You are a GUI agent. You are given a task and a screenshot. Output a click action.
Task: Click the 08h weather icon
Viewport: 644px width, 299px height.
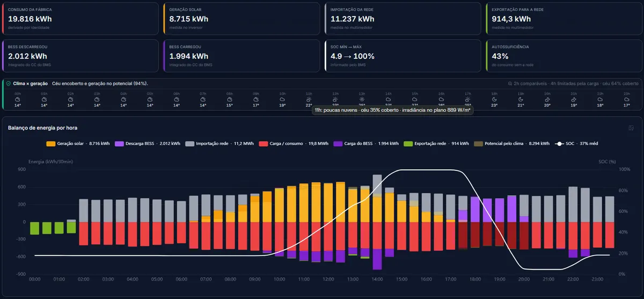[x=229, y=99]
